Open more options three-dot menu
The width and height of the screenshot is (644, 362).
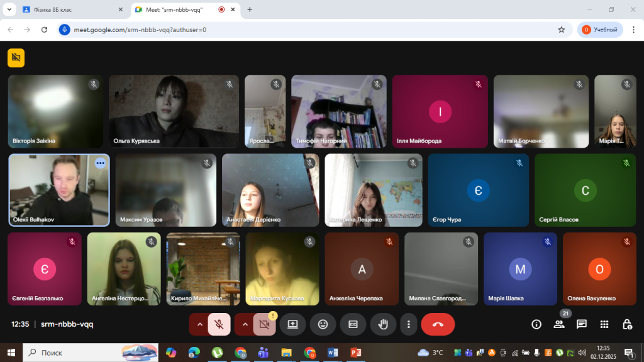point(408,324)
